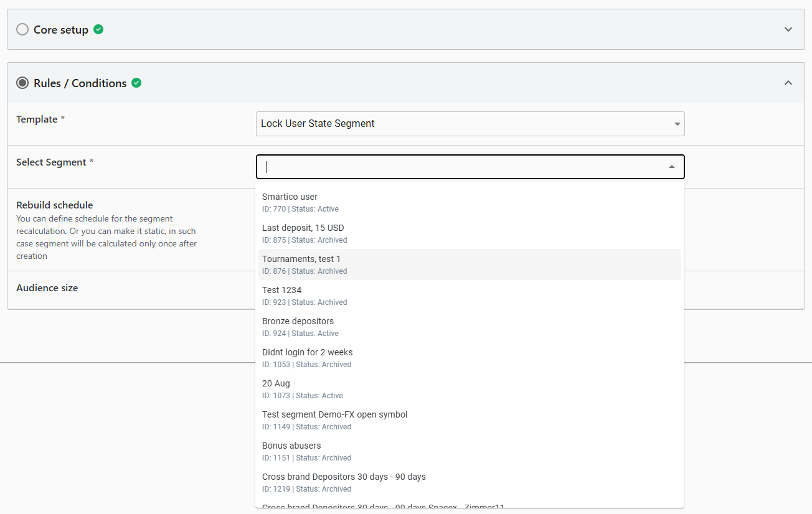Open the Template dropdown arrow

click(677, 124)
